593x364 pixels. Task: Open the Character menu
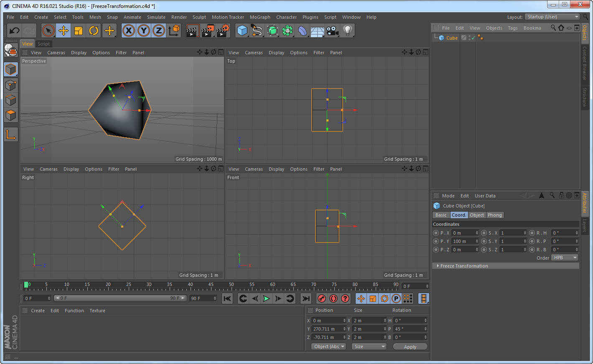pyautogui.click(x=286, y=17)
